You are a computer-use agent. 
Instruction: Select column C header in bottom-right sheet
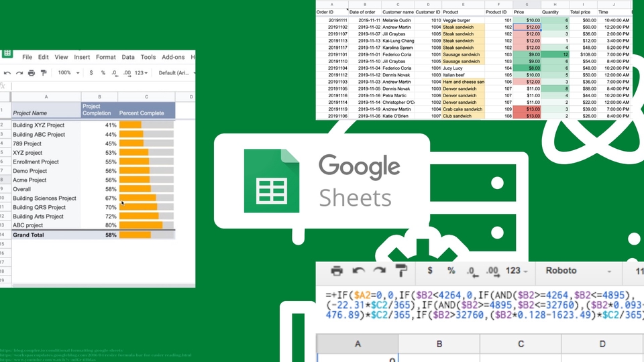(521, 344)
